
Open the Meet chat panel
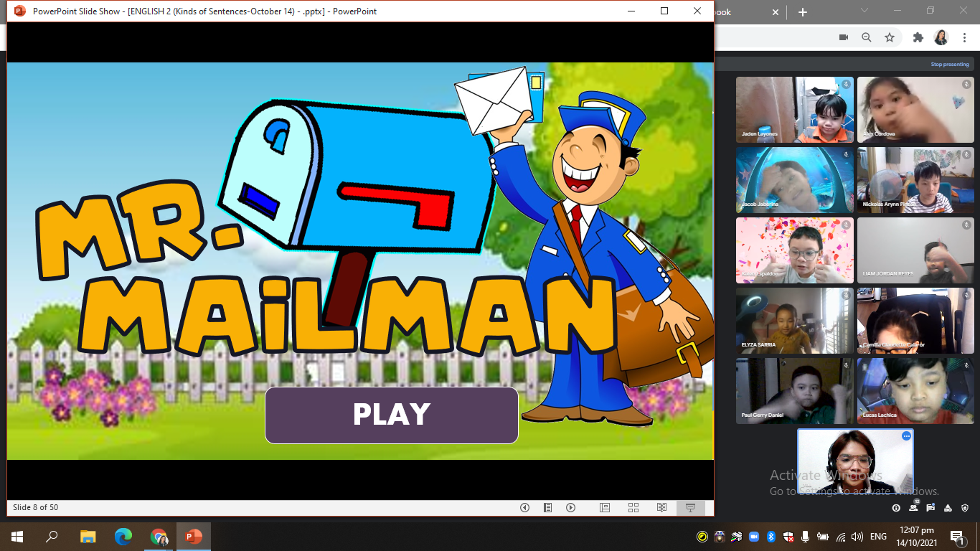(930, 508)
